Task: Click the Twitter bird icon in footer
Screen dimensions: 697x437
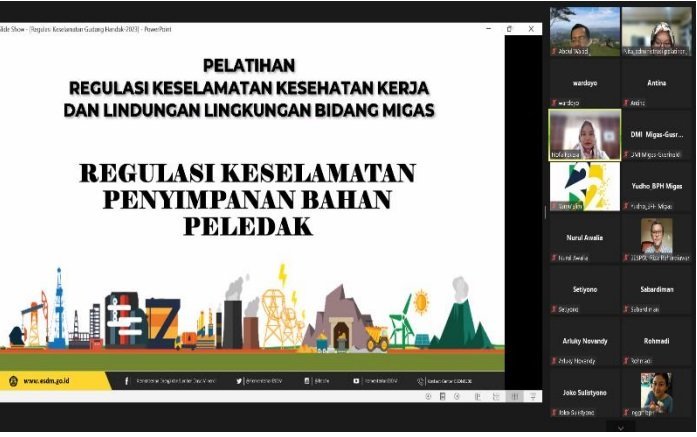Action: coord(240,381)
